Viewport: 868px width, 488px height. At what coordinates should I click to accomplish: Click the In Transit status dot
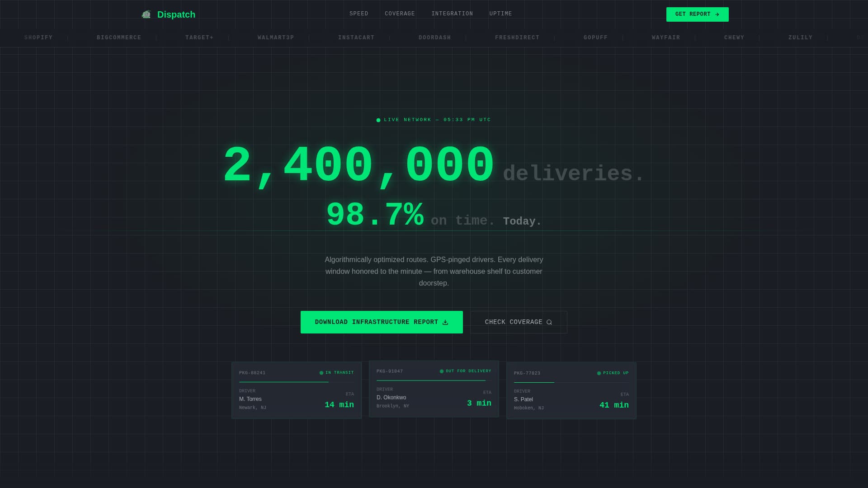coord(321,373)
